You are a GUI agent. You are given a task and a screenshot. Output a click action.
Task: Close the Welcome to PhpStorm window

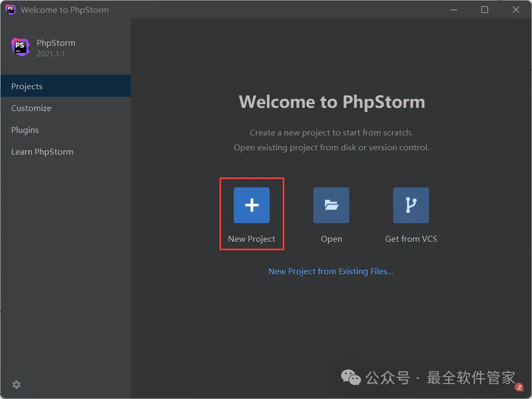click(516, 10)
